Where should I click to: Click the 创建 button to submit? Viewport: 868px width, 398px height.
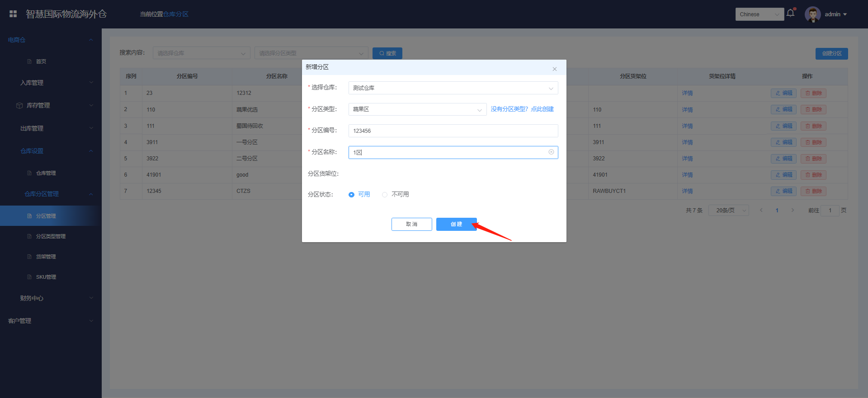456,225
